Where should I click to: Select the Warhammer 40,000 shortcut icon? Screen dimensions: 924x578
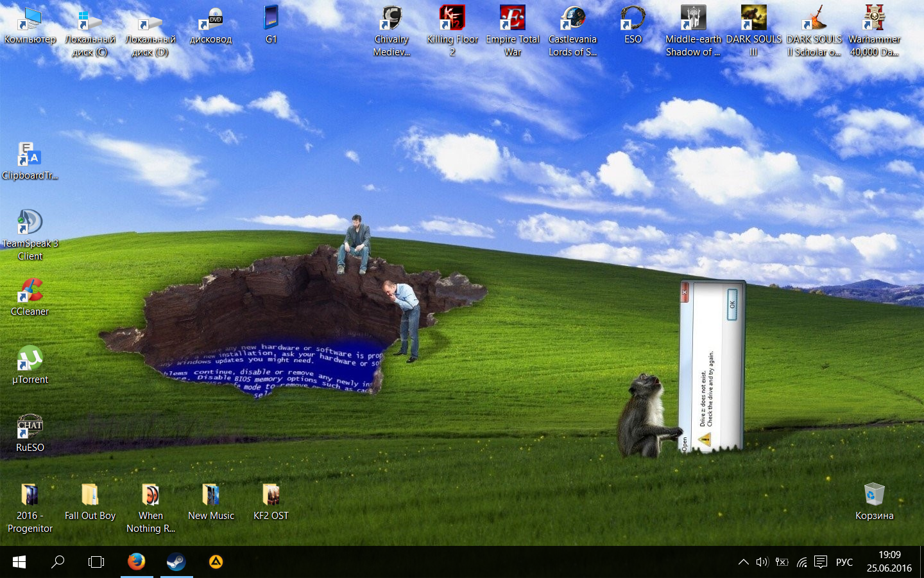pyautogui.click(x=874, y=19)
